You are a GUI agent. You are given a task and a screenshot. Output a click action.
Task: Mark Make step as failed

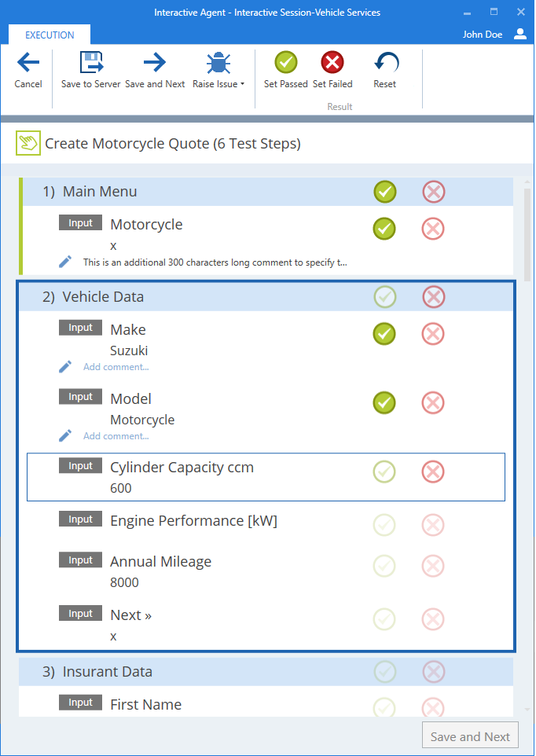click(433, 334)
